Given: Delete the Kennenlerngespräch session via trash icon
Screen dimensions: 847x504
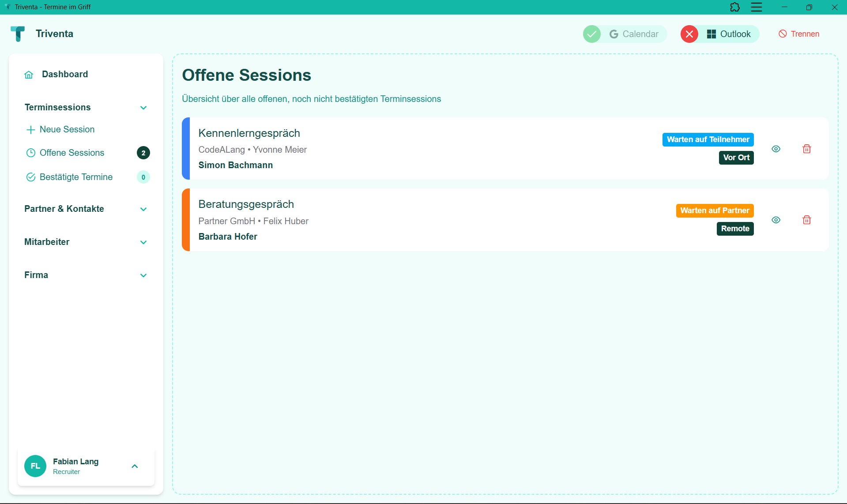Looking at the screenshot, I should (x=806, y=149).
